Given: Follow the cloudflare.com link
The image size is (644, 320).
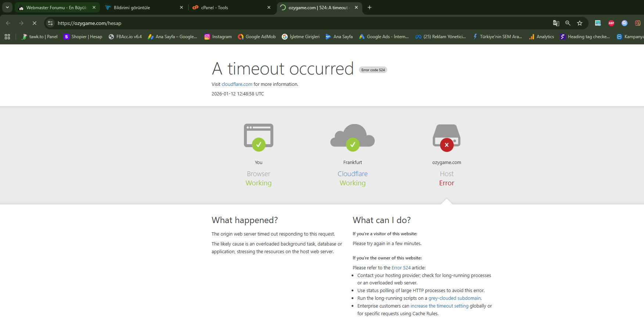Looking at the screenshot, I should [x=237, y=84].
